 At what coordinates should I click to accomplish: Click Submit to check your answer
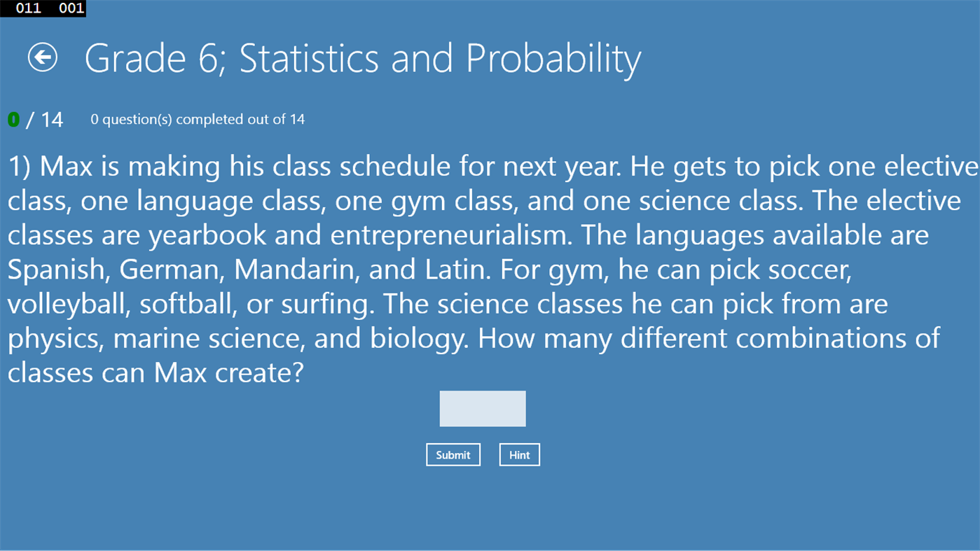coord(453,454)
